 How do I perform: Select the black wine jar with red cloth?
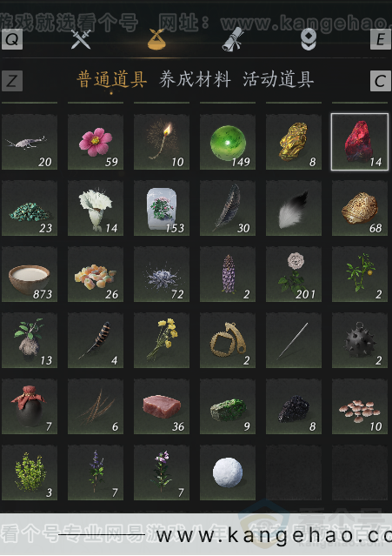tap(30, 406)
